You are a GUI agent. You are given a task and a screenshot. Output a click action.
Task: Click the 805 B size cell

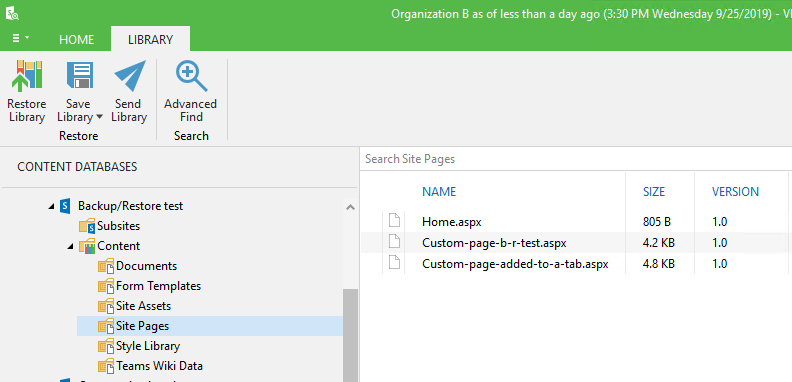[x=657, y=221]
